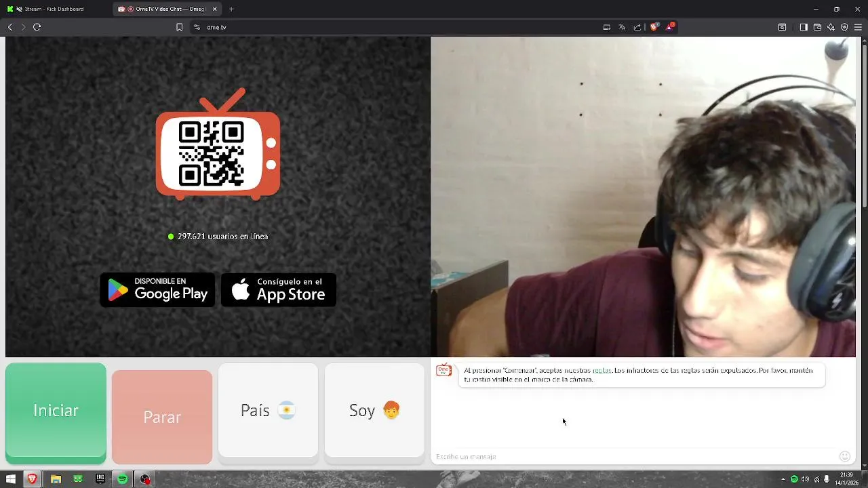Viewport: 868px width, 488px height.
Task: Open File Explorer from taskbar
Action: 56,479
